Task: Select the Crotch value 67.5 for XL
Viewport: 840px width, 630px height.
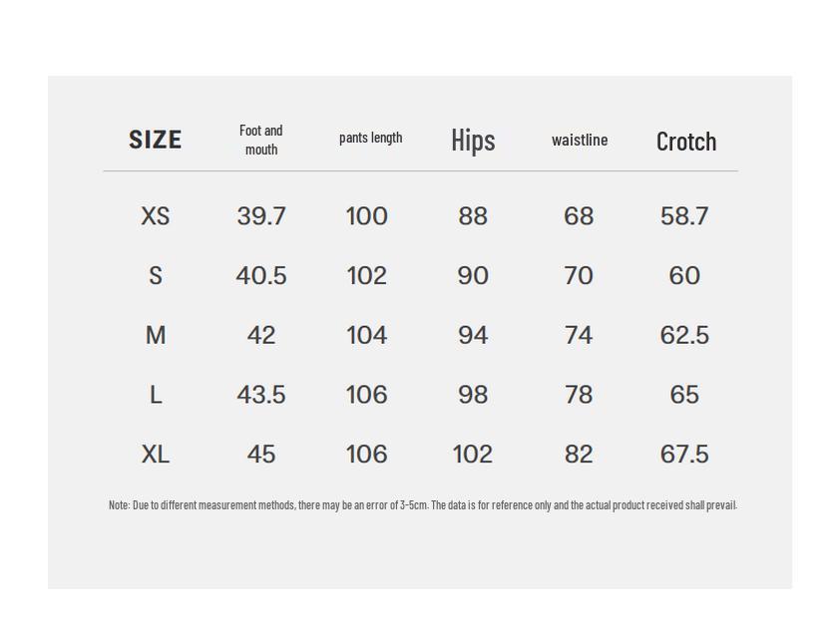Action: click(x=684, y=455)
